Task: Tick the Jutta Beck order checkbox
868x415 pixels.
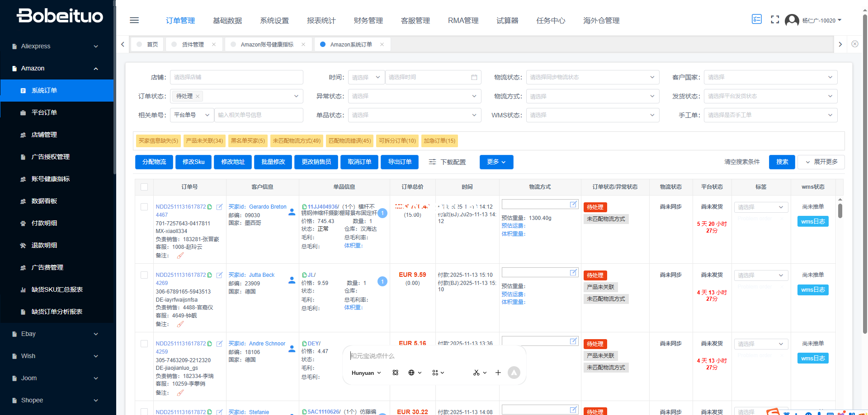Action: coord(144,275)
